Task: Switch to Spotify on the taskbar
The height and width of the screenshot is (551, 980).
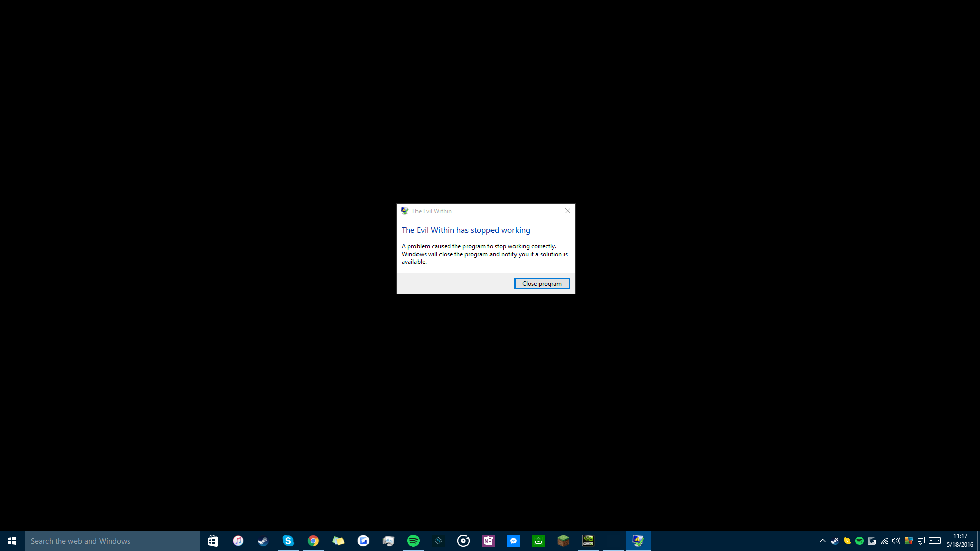Action: pyautogui.click(x=413, y=541)
